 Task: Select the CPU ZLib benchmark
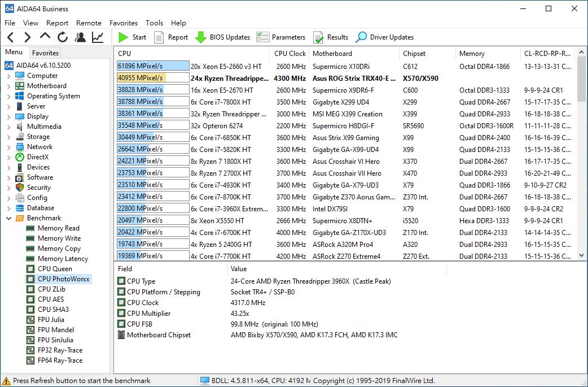pos(46,289)
